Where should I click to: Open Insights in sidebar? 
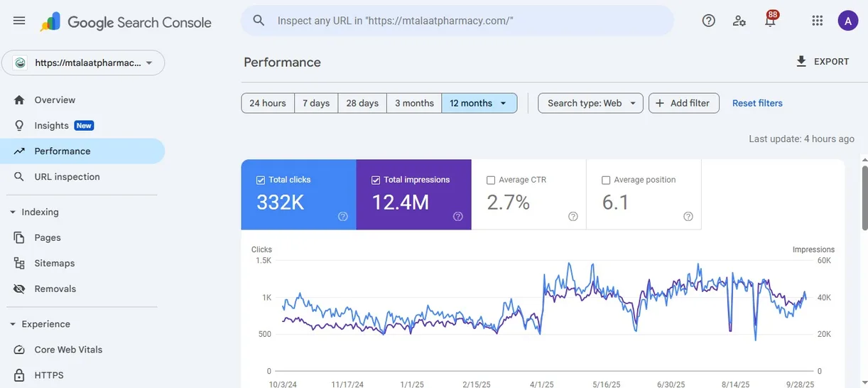(x=82, y=126)
